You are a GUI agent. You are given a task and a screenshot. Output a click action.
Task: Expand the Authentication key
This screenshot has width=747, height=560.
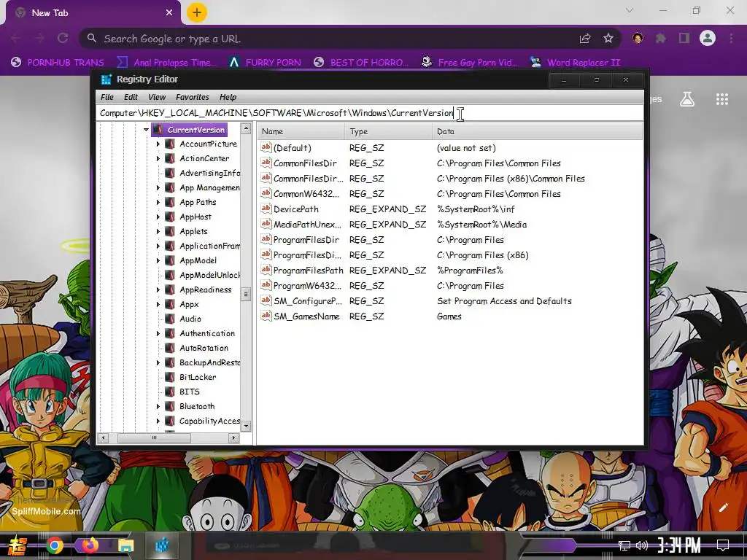(x=158, y=333)
